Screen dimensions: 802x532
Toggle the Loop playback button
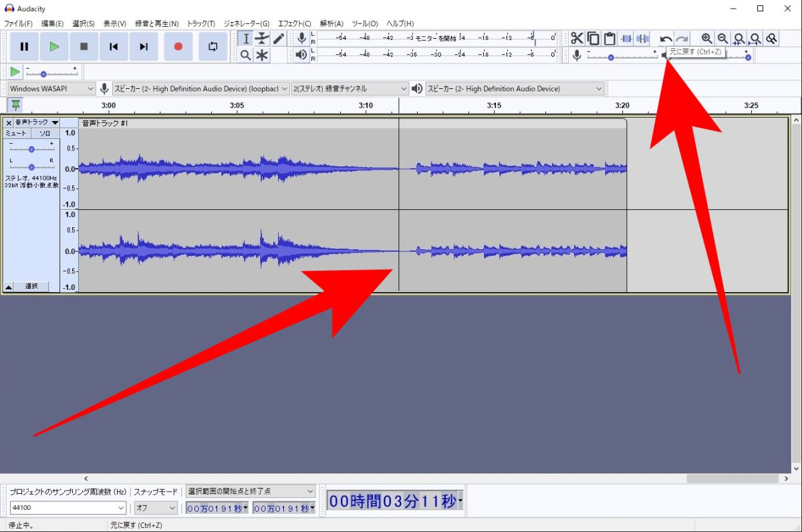(x=213, y=47)
